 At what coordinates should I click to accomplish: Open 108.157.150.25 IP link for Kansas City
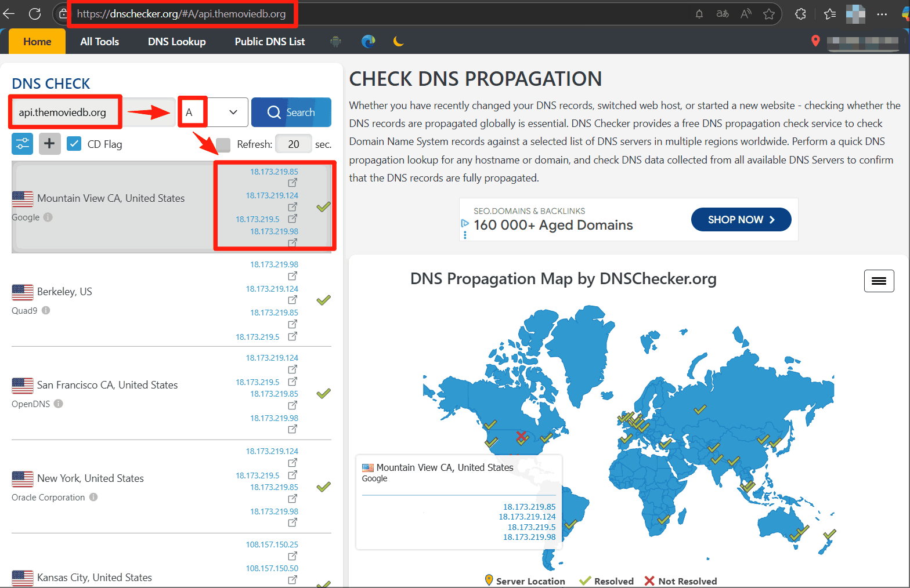coord(272,545)
